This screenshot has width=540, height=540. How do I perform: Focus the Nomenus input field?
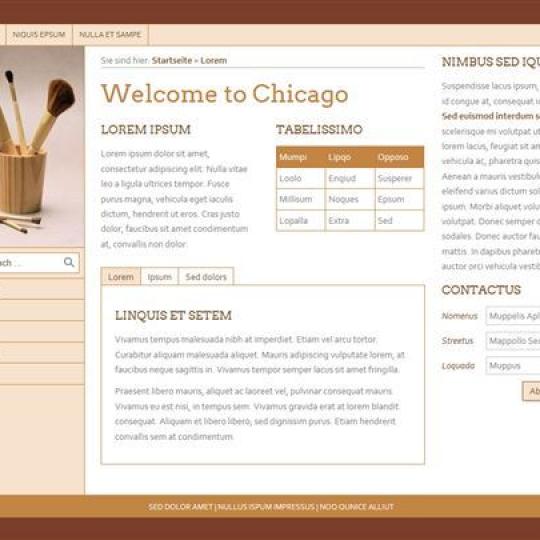(x=513, y=316)
